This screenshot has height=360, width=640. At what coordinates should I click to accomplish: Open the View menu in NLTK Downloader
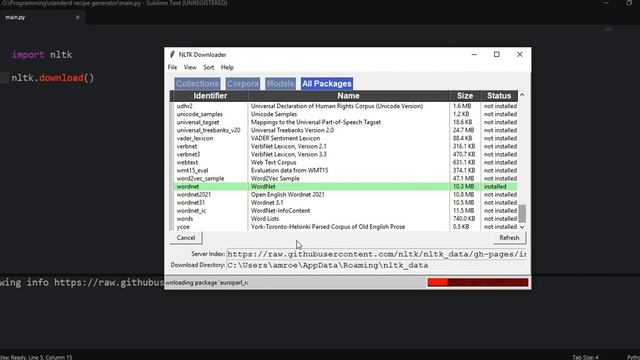(190, 67)
